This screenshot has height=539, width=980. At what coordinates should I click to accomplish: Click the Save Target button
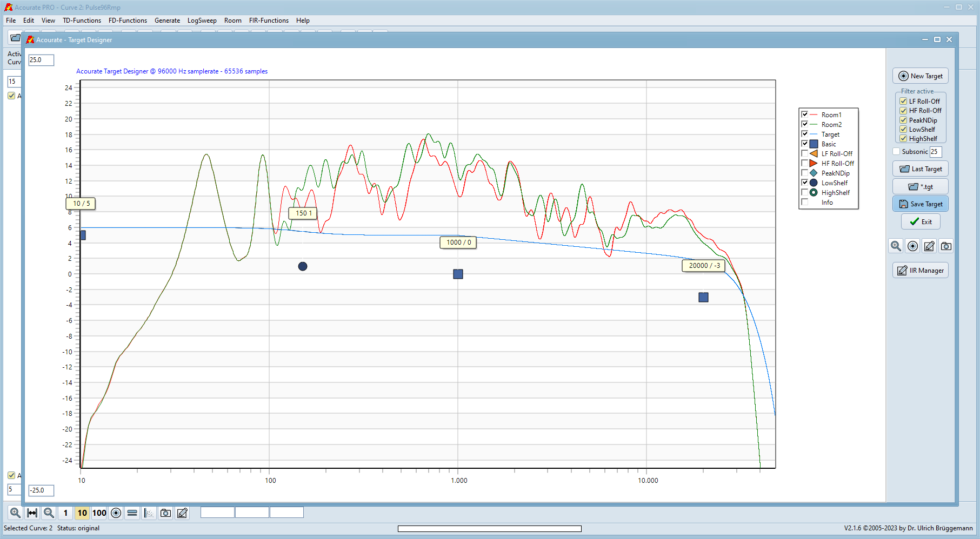[x=921, y=204]
